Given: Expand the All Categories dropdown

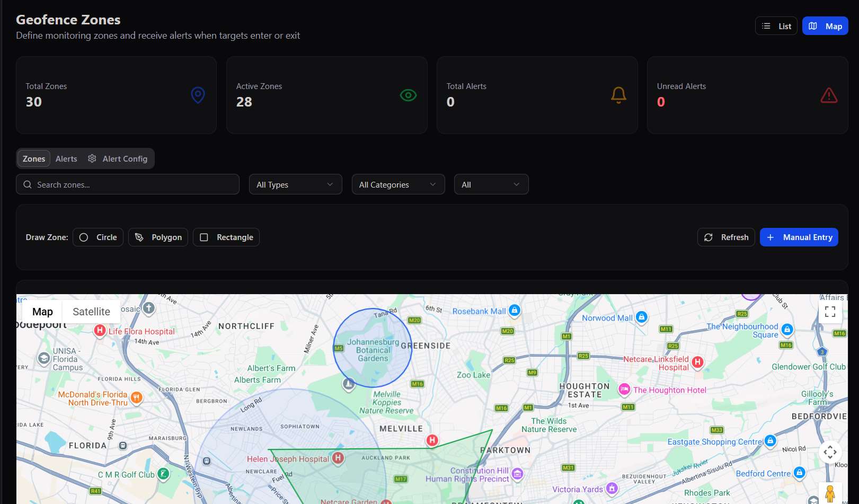Looking at the screenshot, I should click(x=398, y=184).
